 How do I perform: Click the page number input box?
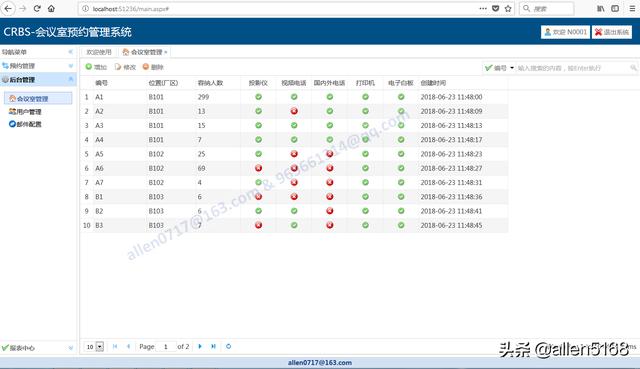pos(167,347)
